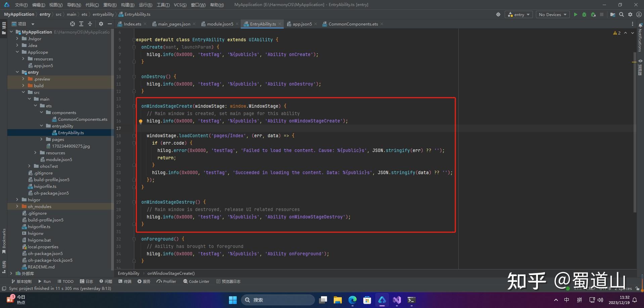
Task: Select opened file locator icon in project panel
Action: [73, 24]
